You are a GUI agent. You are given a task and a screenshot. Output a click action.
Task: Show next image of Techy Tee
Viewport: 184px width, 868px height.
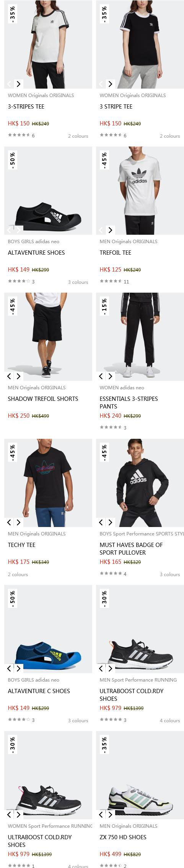(18, 522)
